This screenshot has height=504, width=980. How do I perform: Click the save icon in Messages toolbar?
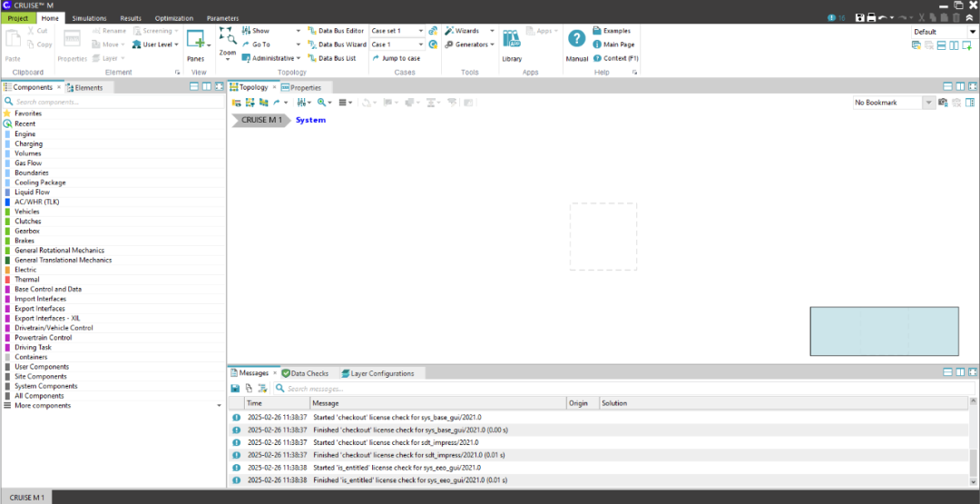click(x=236, y=388)
